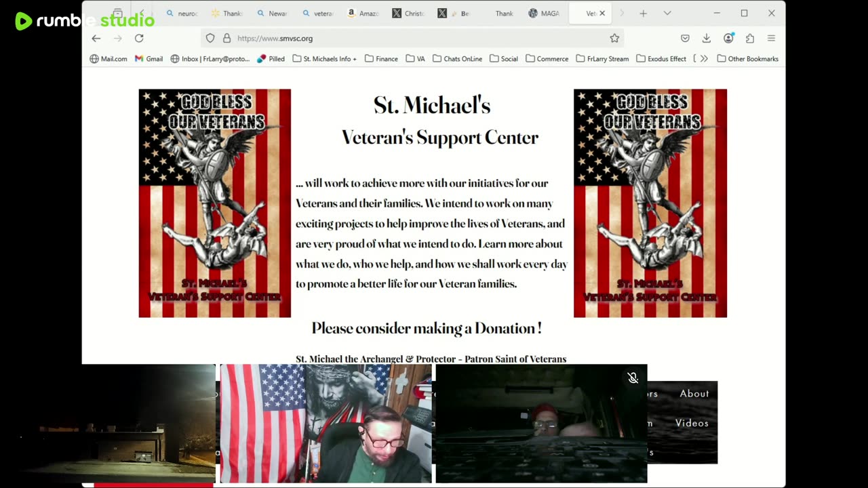This screenshot has width=868, height=488.
Task: Go back using the browser back arrow
Action: (96, 39)
